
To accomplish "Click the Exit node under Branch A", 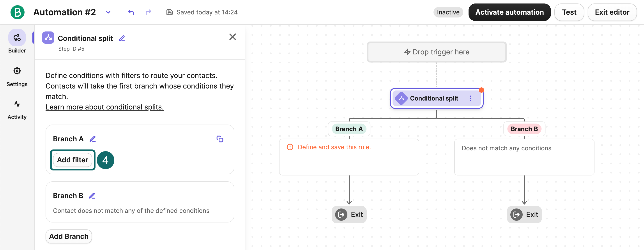I will (x=349, y=215).
